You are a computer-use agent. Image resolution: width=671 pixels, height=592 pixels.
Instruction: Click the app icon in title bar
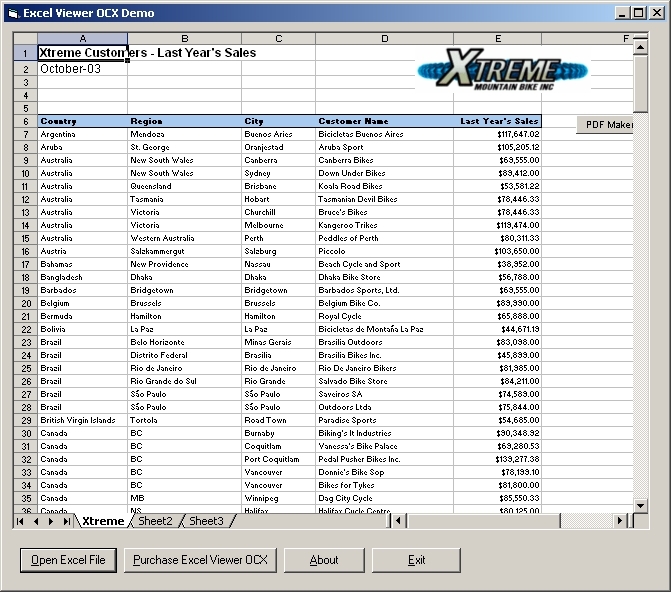13,13
